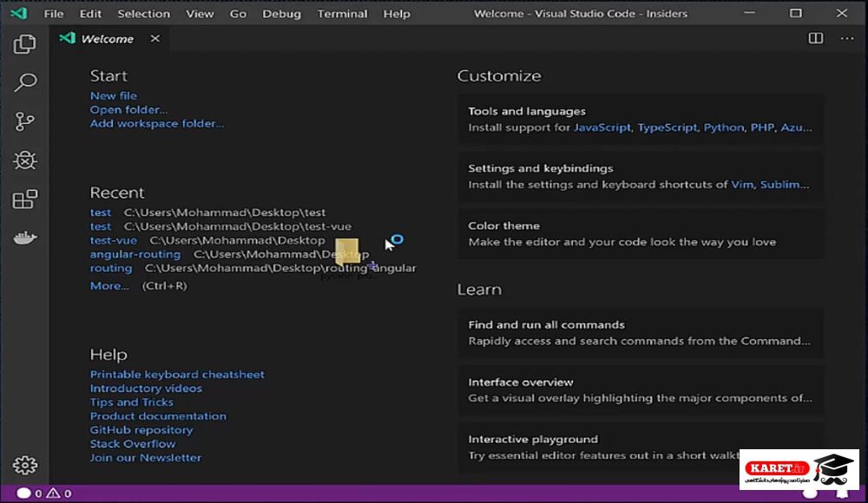The image size is (868, 503).
Task: Click the Settings and keybindings heading
Action: (x=540, y=168)
